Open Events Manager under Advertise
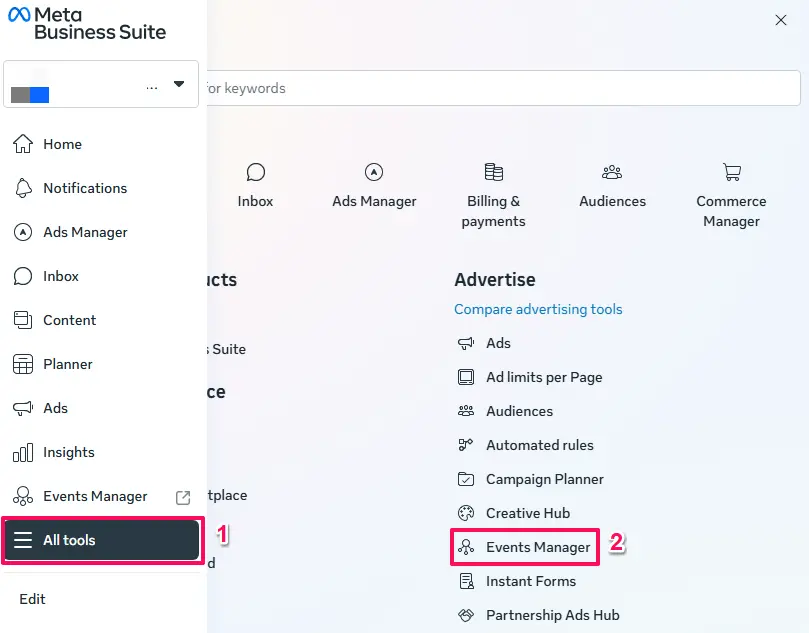Image resolution: width=809 pixels, height=633 pixels. (537, 547)
